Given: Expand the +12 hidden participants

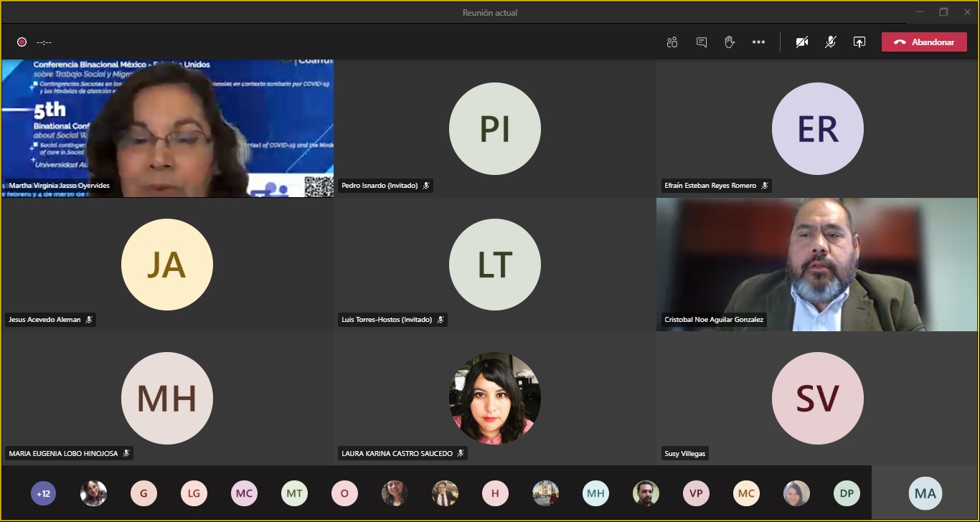Looking at the screenshot, I should [44, 493].
